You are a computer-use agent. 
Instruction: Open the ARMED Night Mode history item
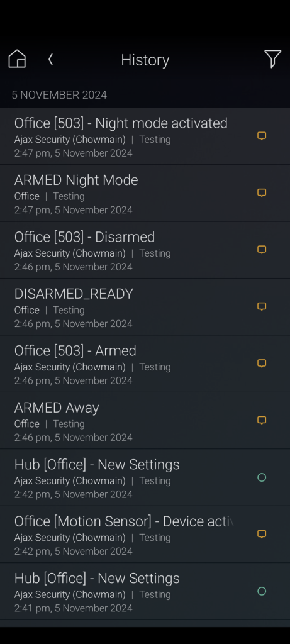tap(145, 193)
